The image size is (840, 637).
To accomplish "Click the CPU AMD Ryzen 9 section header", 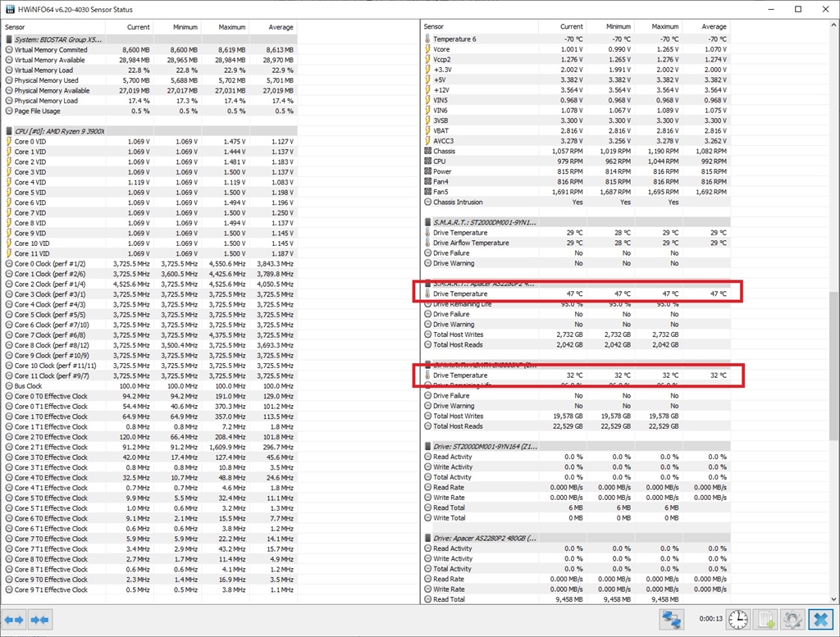I will coord(59,131).
